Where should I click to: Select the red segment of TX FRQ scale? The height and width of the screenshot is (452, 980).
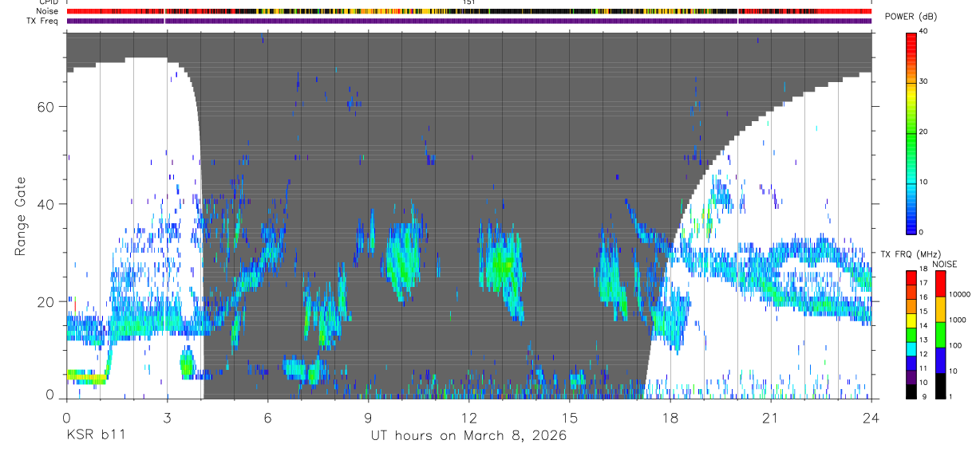[911, 278]
